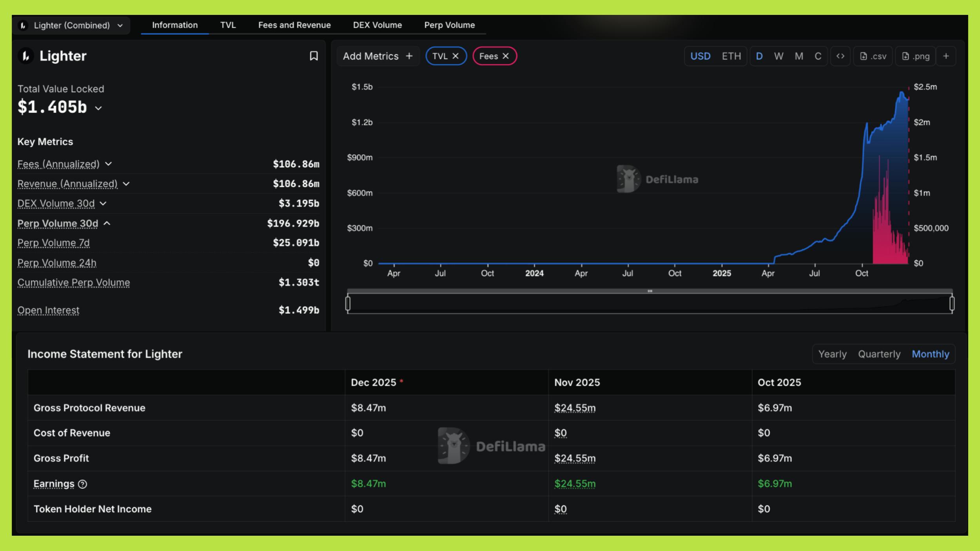This screenshot has height=551, width=980.
Task: Click left handle of chart range slider
Action: 348,303
